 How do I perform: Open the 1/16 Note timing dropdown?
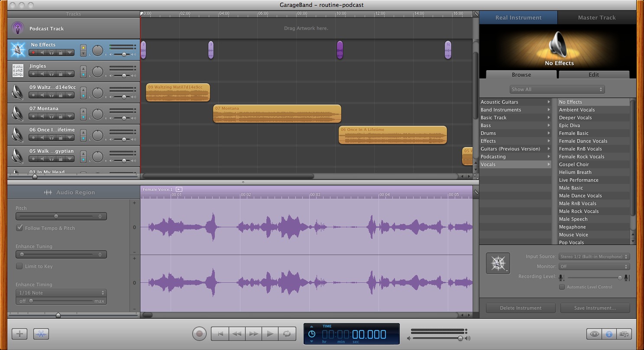61,293
